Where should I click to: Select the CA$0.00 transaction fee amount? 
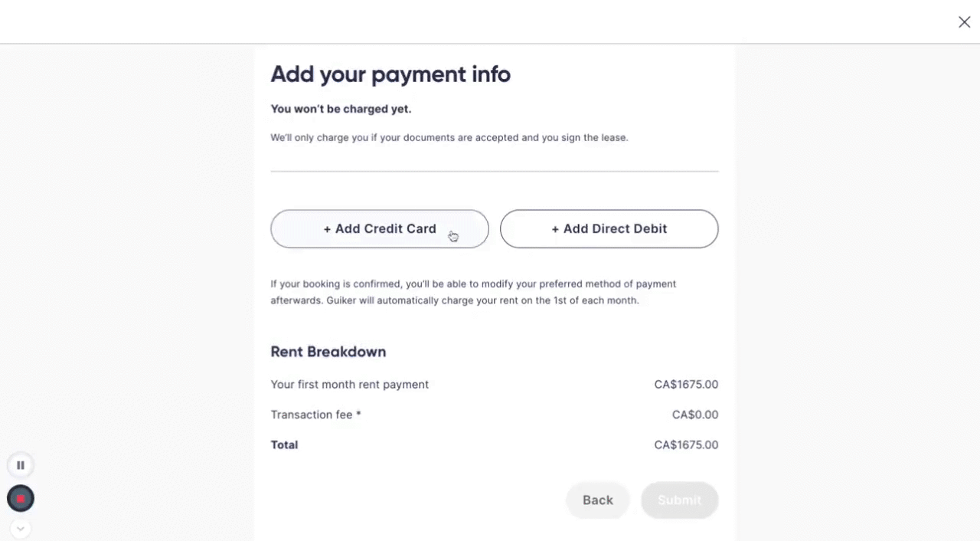click(x=694, y=415)
